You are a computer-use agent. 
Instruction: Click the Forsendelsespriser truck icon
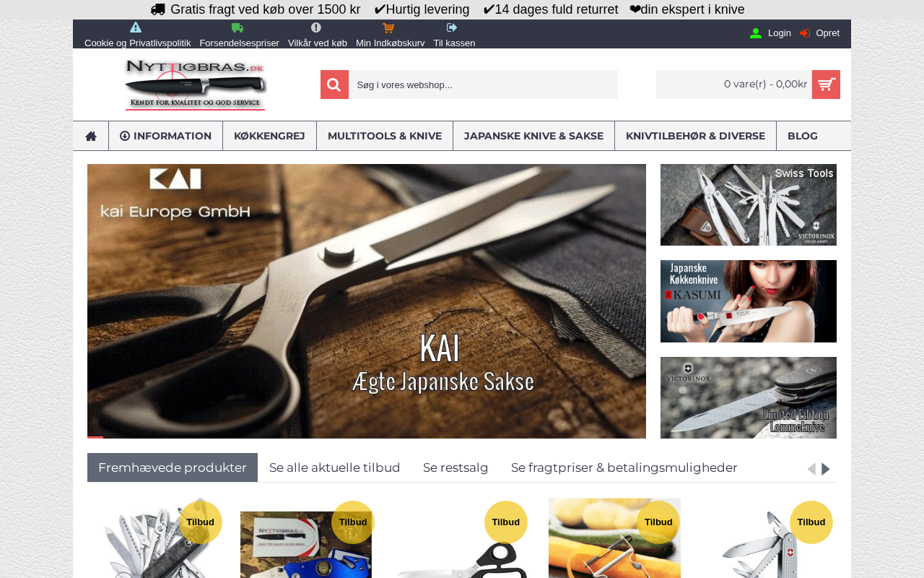[x=237, y=27]
